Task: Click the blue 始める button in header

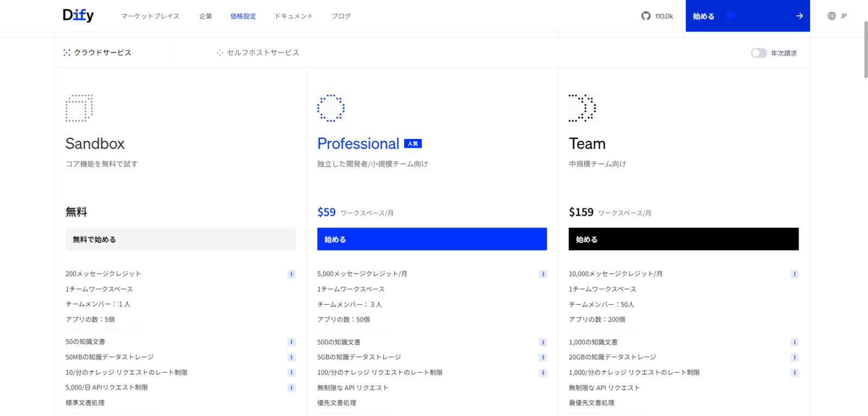Action: click(748, 16)
